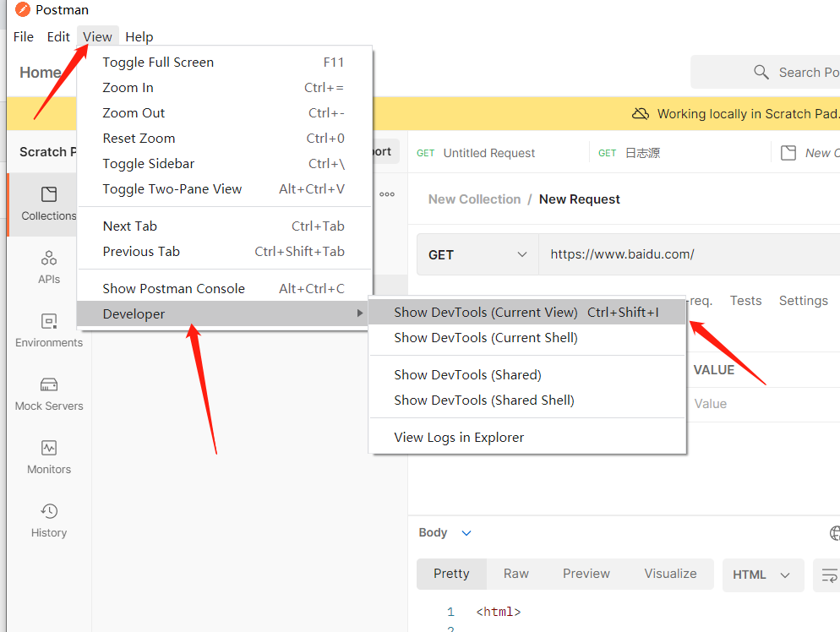Click the Home link
Image resolution: width=840 pixels, height=632 pixels.
point(41,73)
